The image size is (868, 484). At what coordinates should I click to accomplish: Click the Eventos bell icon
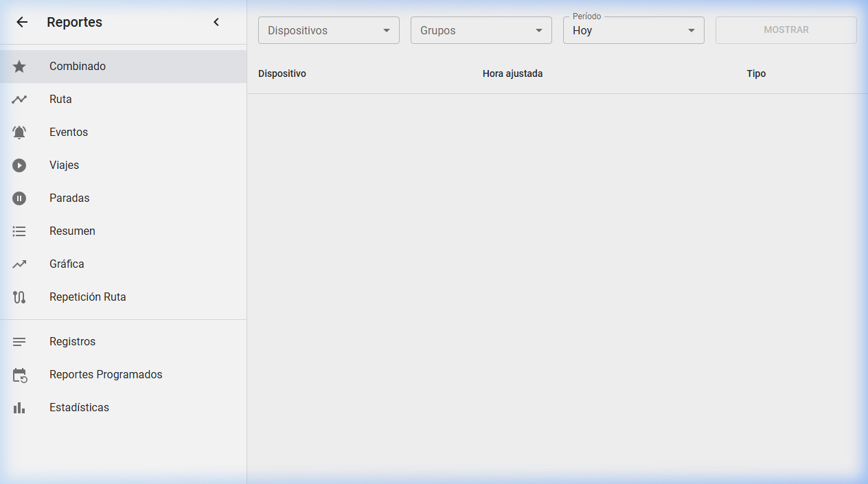[x=19, y=132]
